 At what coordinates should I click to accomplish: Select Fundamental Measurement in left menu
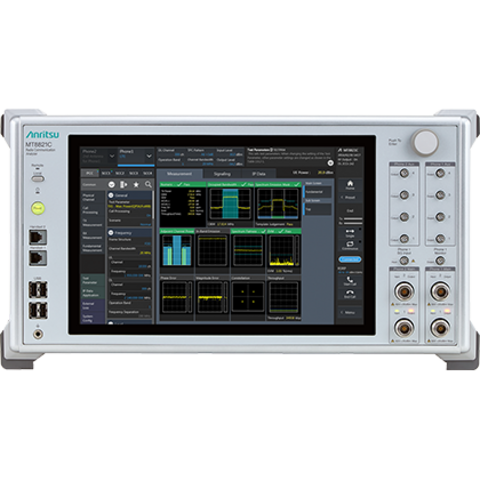[93, 248]
